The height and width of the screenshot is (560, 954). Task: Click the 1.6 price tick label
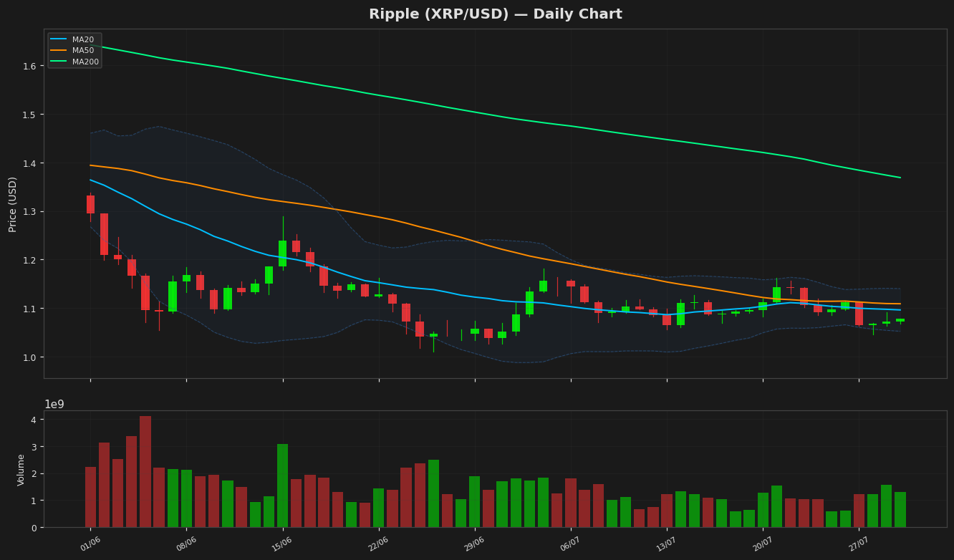click(29, 66)
